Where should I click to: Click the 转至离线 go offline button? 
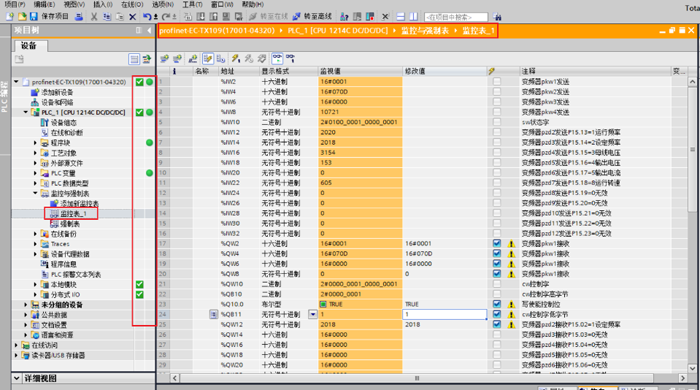[x=312, y=17]
